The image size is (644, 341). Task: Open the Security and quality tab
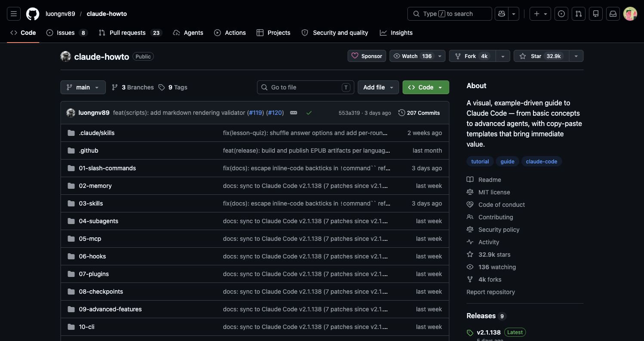[x=335, y=33]
